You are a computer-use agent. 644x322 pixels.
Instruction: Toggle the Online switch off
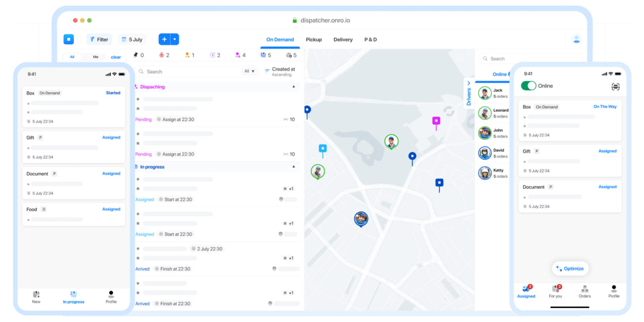coord(529,86)
